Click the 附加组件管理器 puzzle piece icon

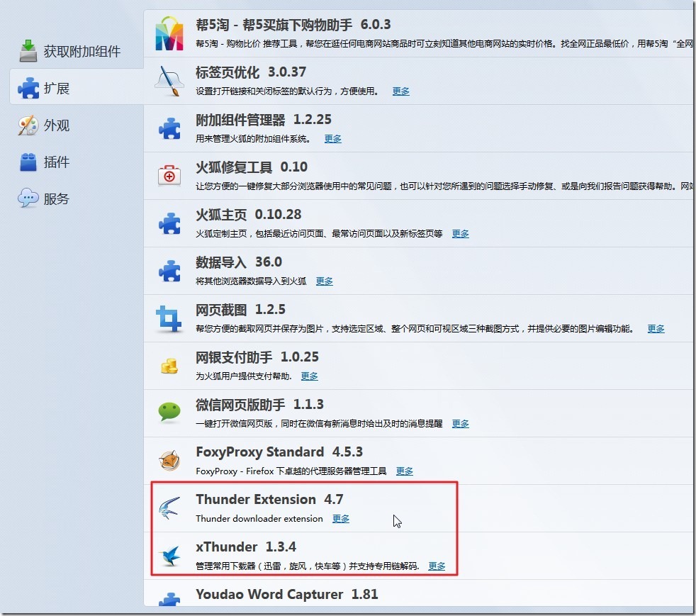pyautogui.click(x=169, y=129)
